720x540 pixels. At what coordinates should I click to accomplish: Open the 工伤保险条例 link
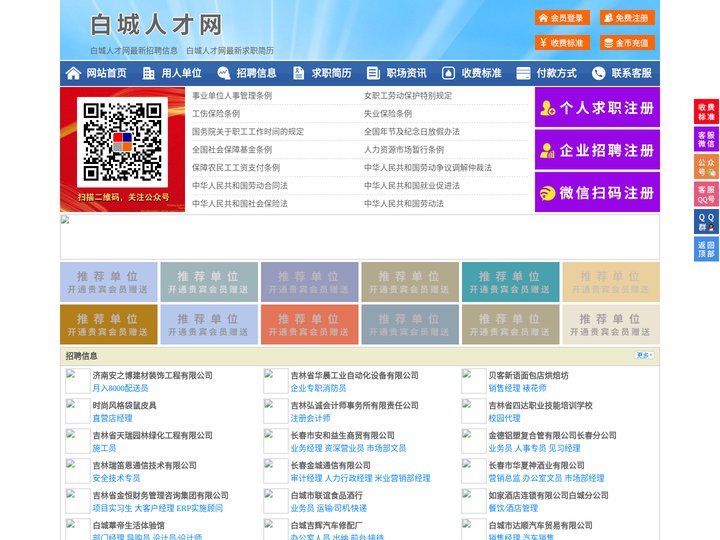point(216,113)
